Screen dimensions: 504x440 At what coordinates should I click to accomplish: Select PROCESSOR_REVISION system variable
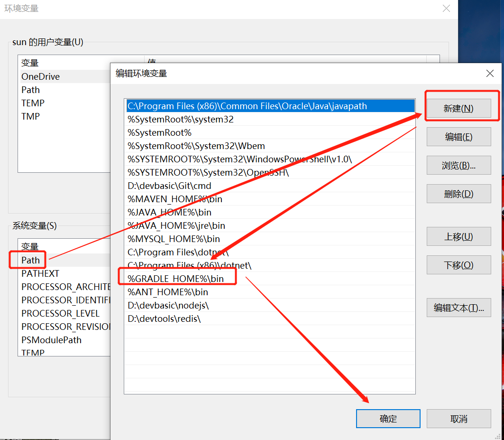click(x=65, y=327)
